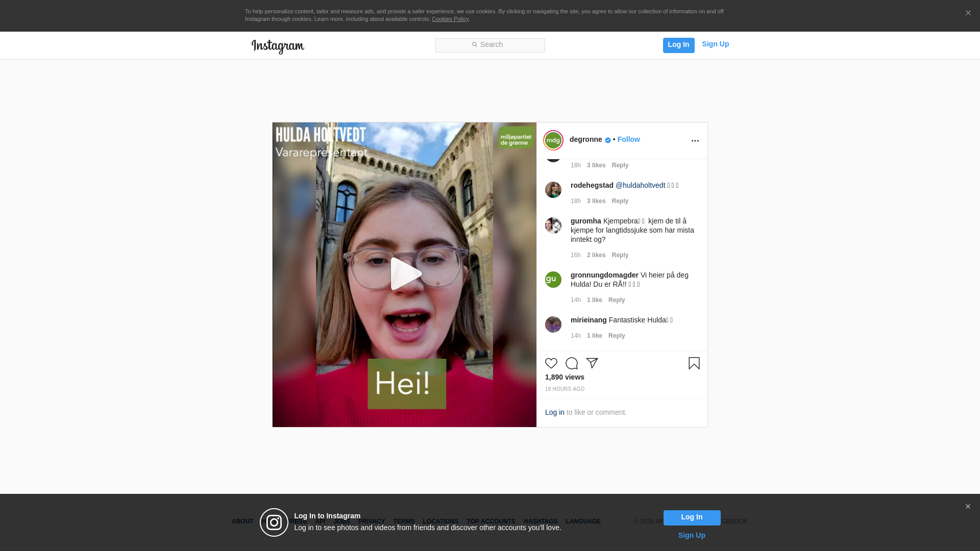Follow the degronne account
Screen dimensions: 980x551
(x=628, y=139)
